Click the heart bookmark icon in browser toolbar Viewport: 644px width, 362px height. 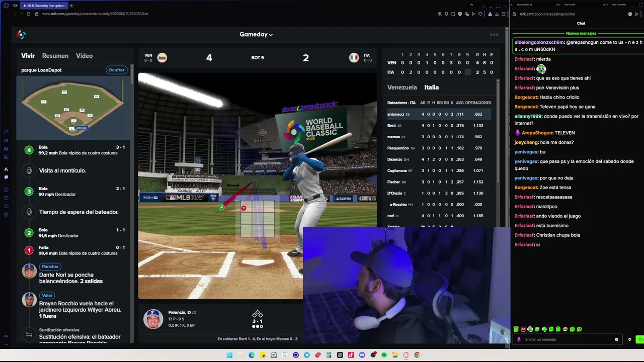tap(480, 14)
